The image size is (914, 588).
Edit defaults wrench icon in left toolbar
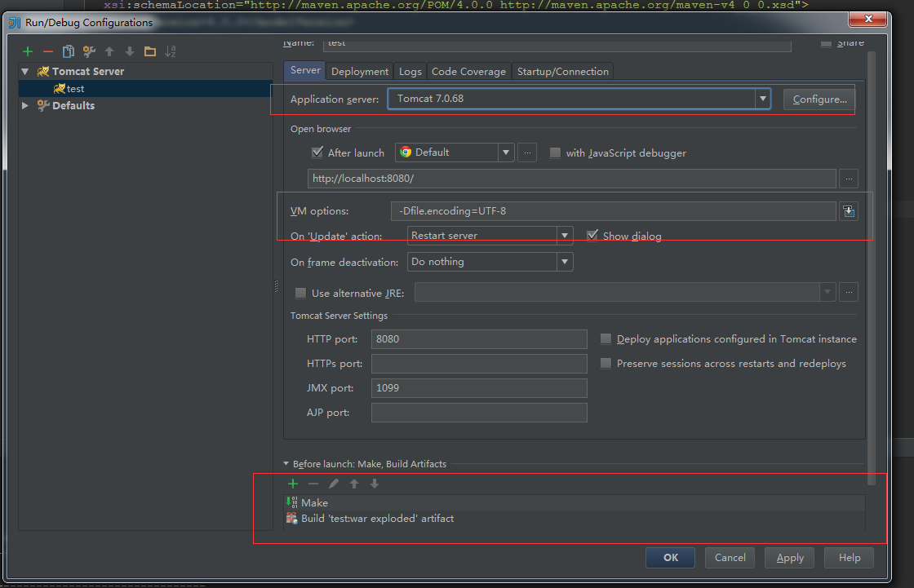point(89,52)
